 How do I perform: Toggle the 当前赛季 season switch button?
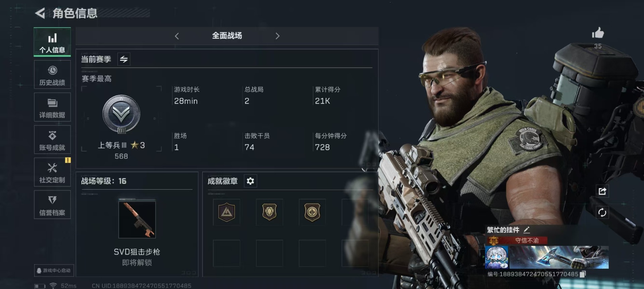(x=124, y=59)
